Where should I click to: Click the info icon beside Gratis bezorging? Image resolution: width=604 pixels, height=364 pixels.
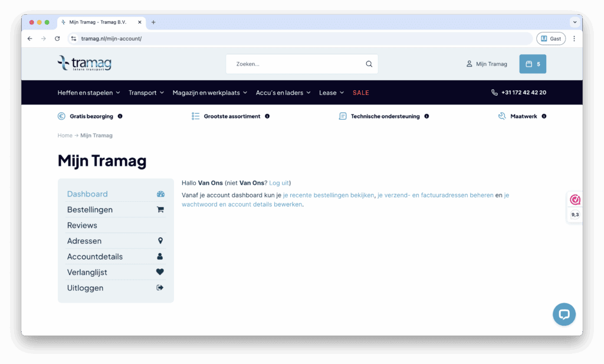point(120,116)
